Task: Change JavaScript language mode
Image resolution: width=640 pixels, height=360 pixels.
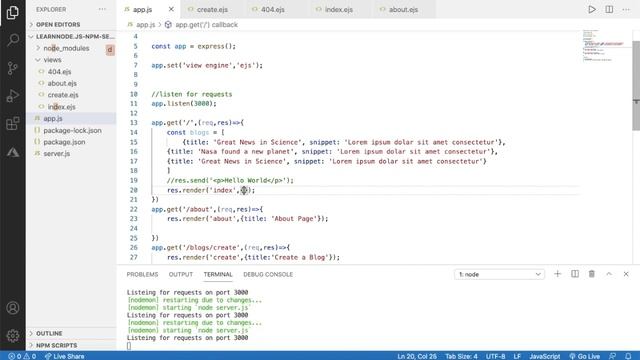Action: coord(544,356)
